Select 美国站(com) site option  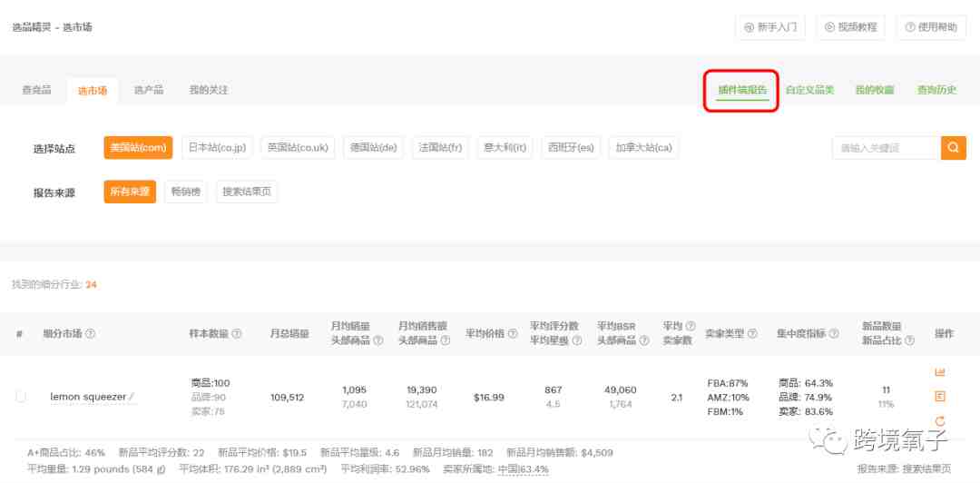(138, 148)
